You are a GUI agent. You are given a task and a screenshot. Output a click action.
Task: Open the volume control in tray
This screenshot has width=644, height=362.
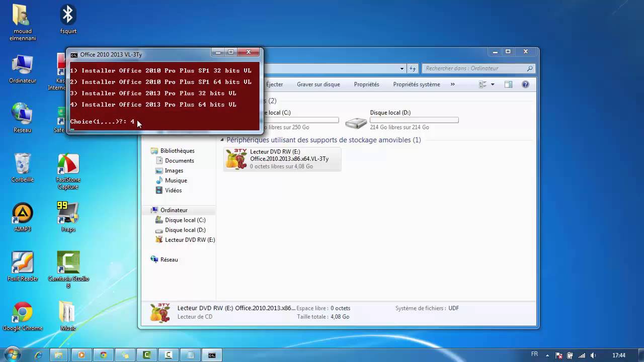tap(594, 355)
